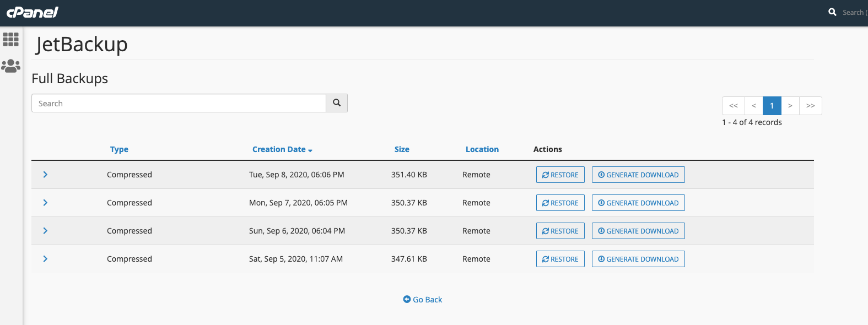Click Remote in the Sep 5 row
Image resolution: width=868 pixels, height=325 pixels.
pyautogui.click(x=476, y=259)
